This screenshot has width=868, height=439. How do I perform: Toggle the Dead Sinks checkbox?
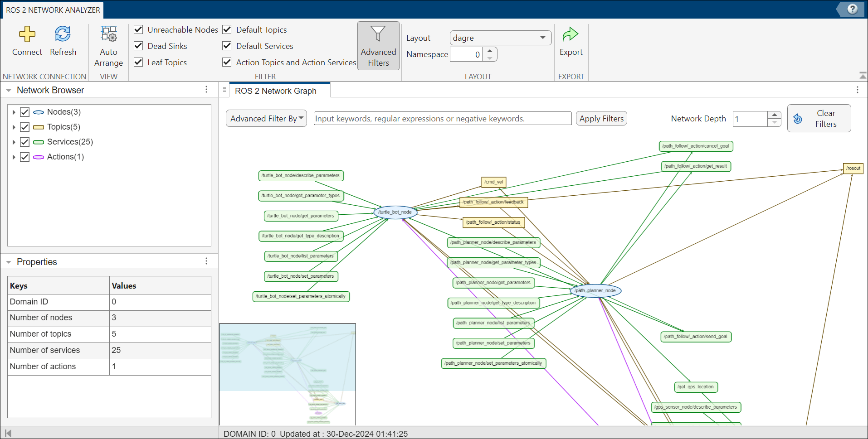tap(139, 46)
